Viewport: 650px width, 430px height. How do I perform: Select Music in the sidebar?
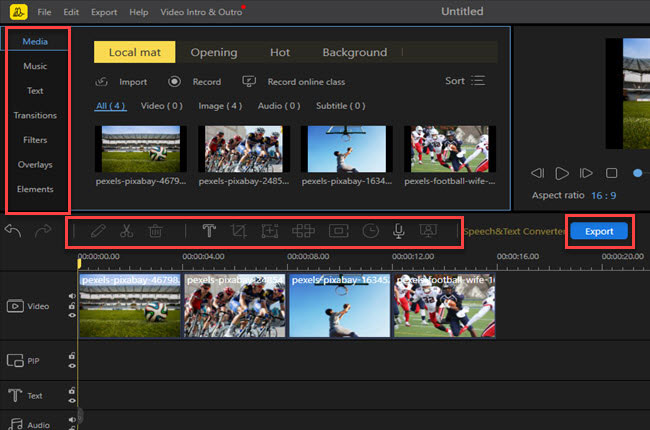point(35,66)
